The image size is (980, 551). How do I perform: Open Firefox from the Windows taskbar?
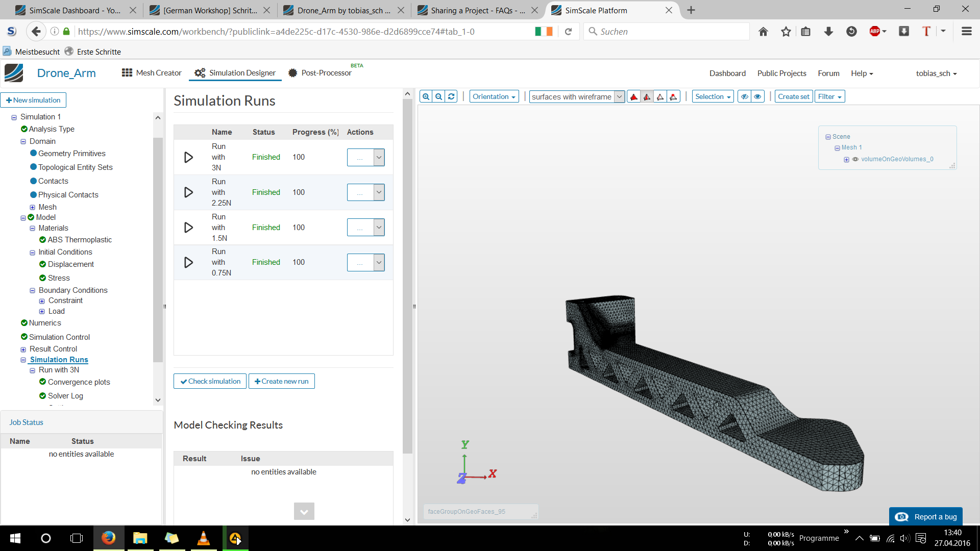click(x=108, y=538)
